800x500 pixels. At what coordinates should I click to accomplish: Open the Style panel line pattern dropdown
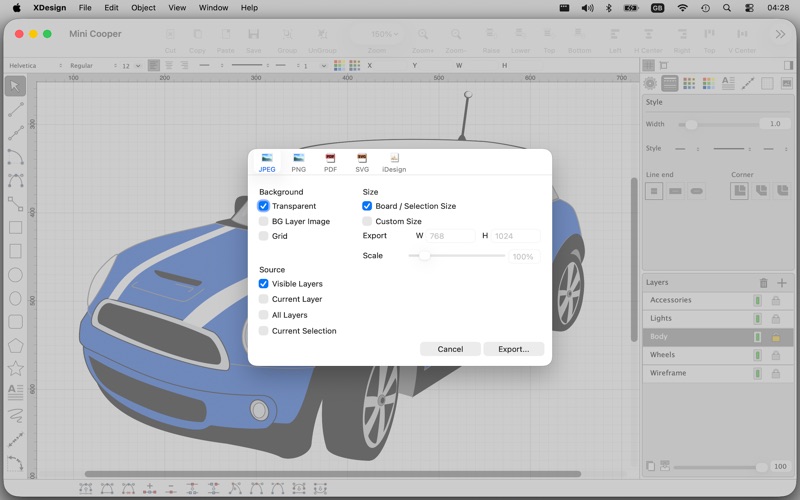[x=732, y=149]
